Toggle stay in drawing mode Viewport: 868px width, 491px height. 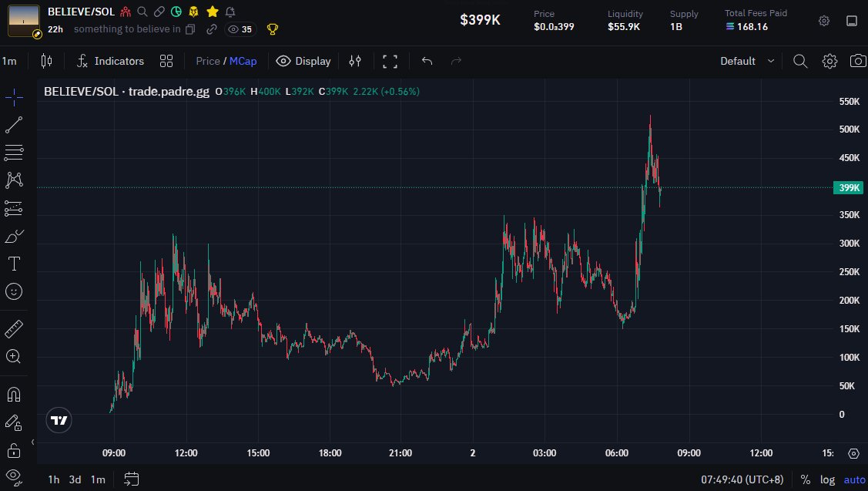[14, 423]
